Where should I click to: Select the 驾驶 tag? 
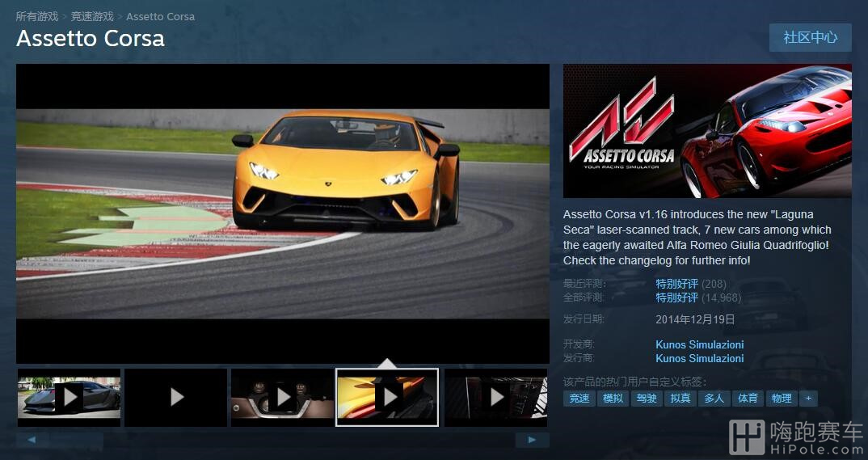pyautogui.click(x=647, y=398)
